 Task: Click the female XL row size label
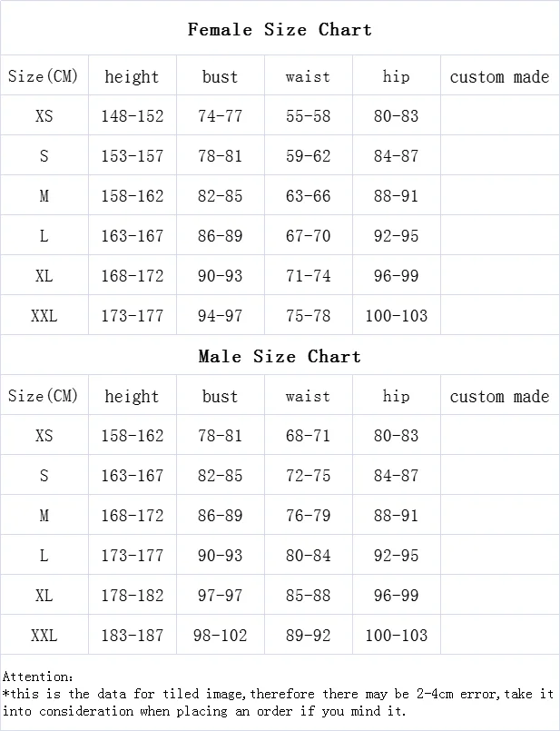(44, 275)
